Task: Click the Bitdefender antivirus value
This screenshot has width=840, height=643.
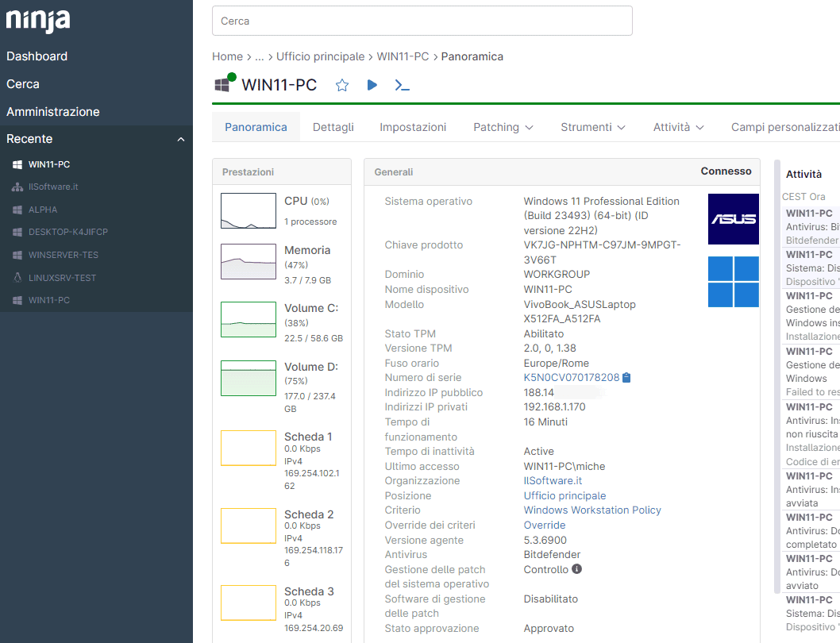Action: pos(552,555)
